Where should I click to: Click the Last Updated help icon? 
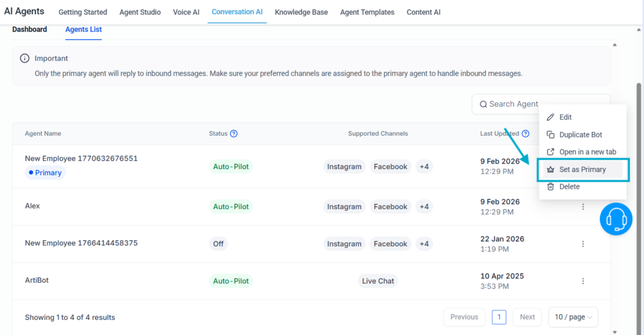coord(526,133)
